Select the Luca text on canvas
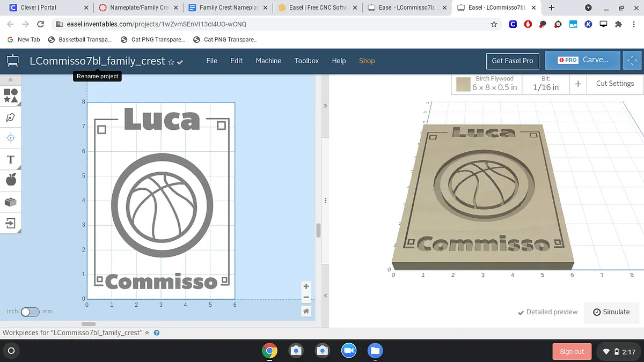 pos(162,120)
